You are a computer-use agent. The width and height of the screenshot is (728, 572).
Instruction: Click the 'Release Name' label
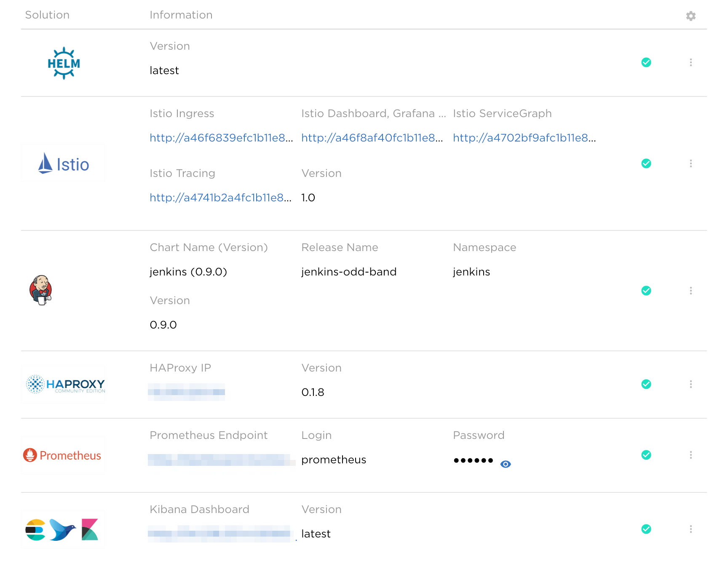pyautogui.click(x=340, y=247)
